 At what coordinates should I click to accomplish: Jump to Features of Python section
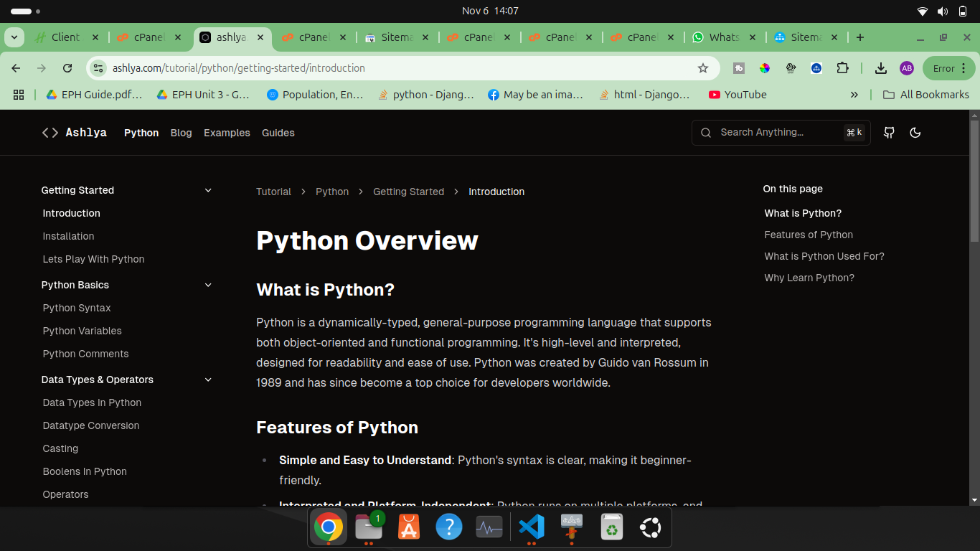tap(809, 235)
